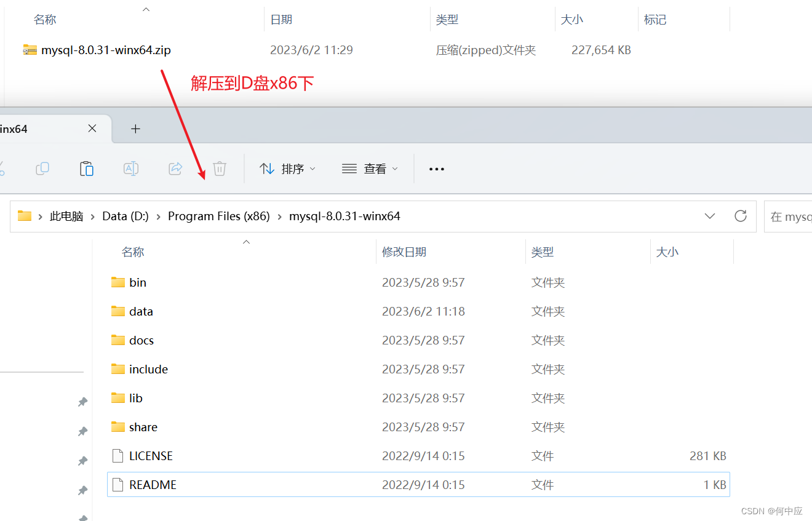This screenshot has width=812, height=521.
Task: Close the winx64 Explorer tab
Action: tap(92, 129)
